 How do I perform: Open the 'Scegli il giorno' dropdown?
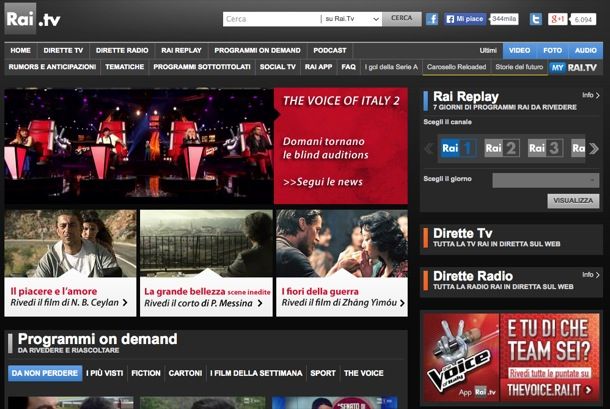[546, 180]
